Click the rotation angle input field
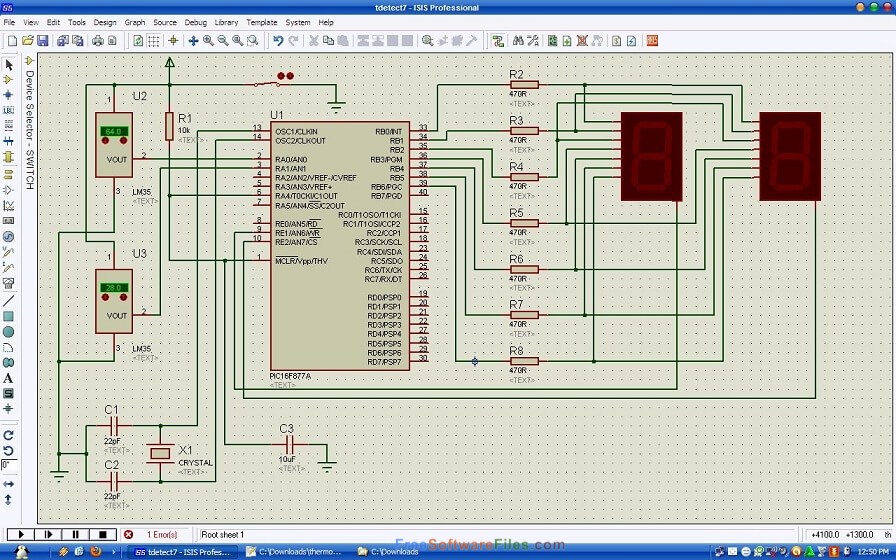 7,465
